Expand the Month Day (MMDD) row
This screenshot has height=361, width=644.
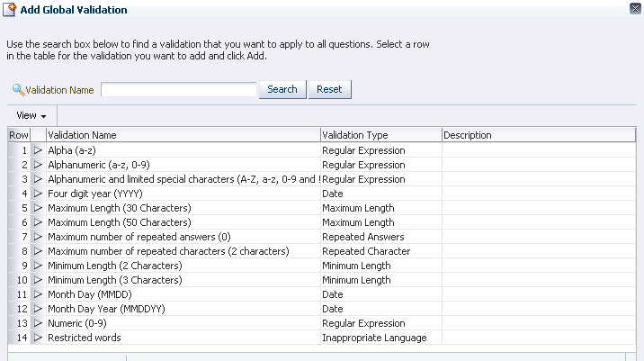(x=38, y=294)
